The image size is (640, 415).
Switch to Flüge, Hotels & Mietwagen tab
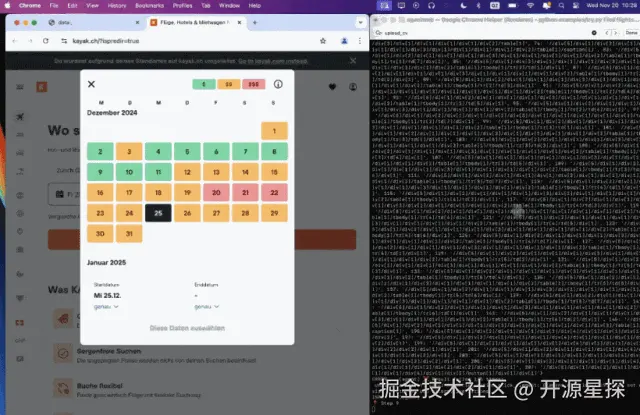click(195, 22)
